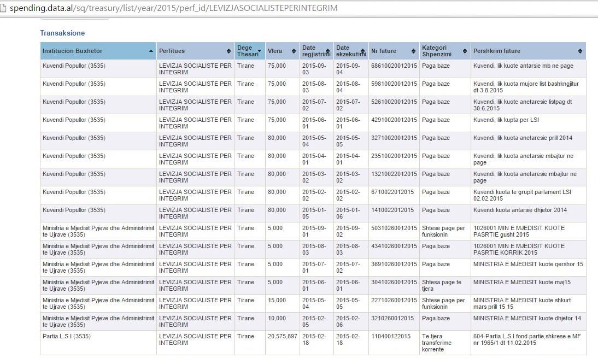The image size is (598, 364).
Task: Click the Pershkrim fature header label
Action: click(497, 51)
